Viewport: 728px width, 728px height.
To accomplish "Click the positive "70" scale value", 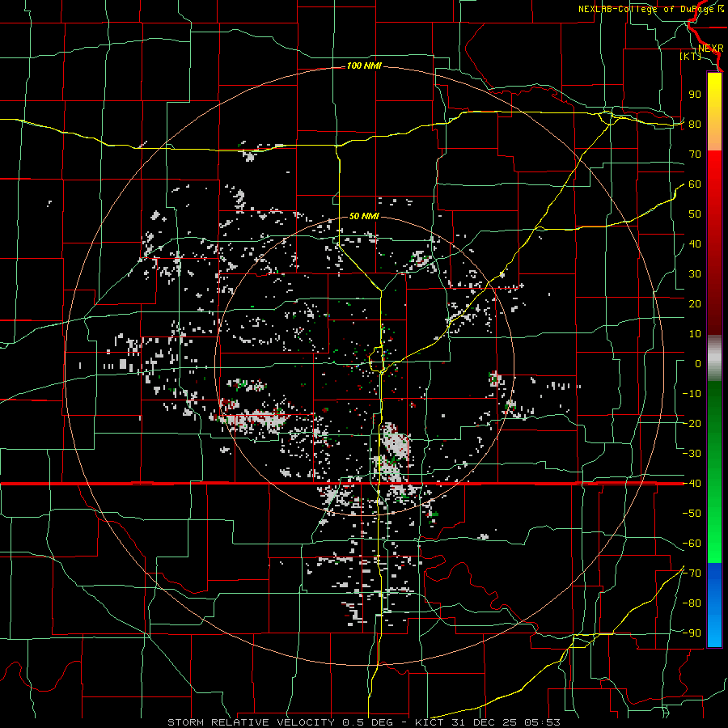I will click(695, 154).
